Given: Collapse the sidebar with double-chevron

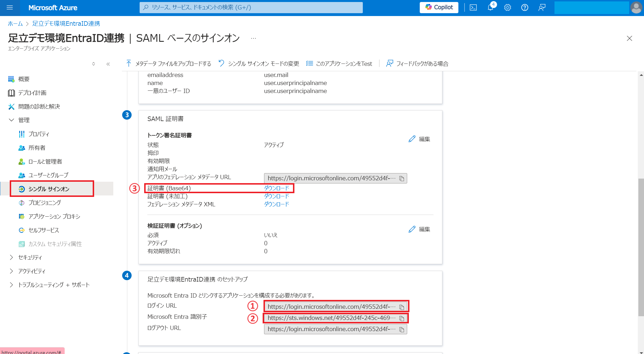Looking at the screenshot, I should pyautogui.click(x=108, y=64).
